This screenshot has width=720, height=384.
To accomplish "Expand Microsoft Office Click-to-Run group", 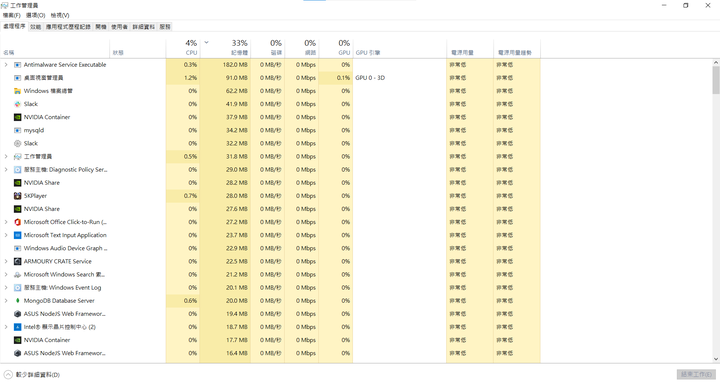I will 6,222.
